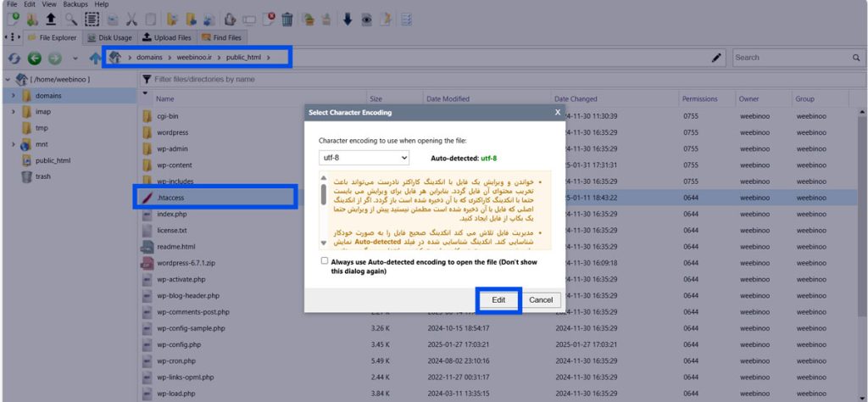Open the Edit menu
Image resolution: width=868 pixels, height=402 pixels.
[x=30, y=4]
